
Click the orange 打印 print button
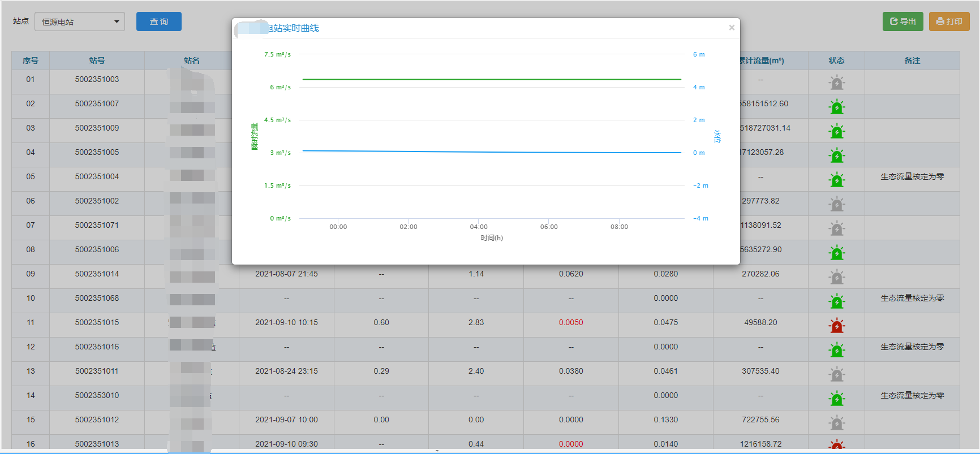click(x=949, y=21)
